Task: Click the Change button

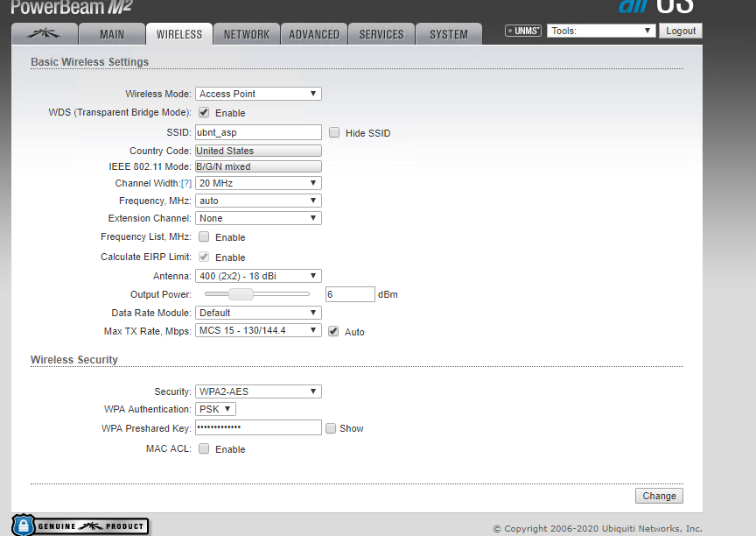Action: pyautogui.click(x=659, y=496)
